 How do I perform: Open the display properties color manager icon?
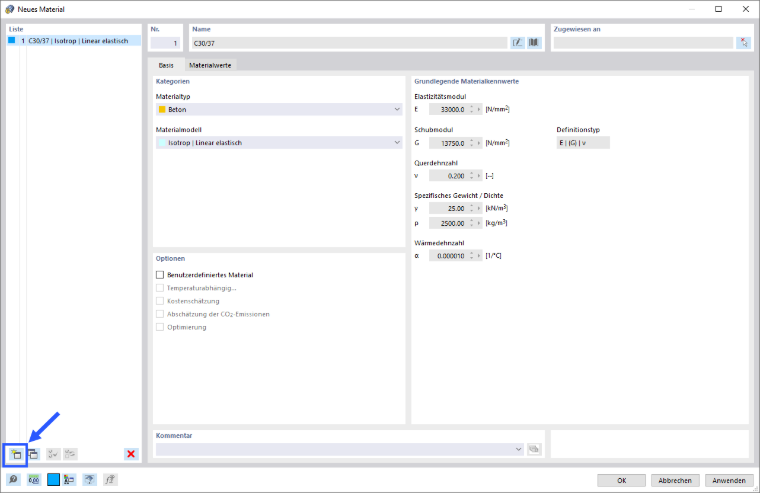pyautogui.click(x=69, y=480)
